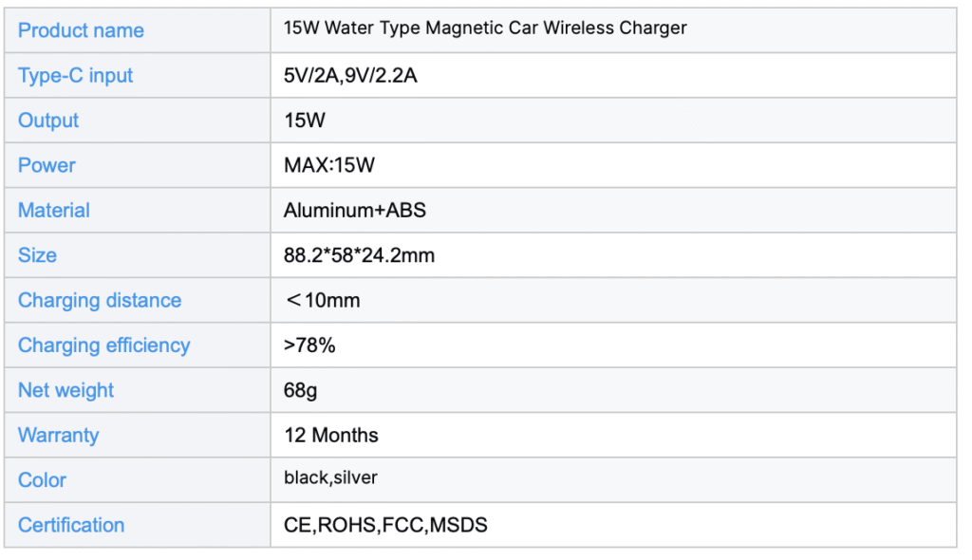Select the 'black,silver' color value
Image resolution: width=972 pixels, height=560 pixels.
tap(330, 478)
